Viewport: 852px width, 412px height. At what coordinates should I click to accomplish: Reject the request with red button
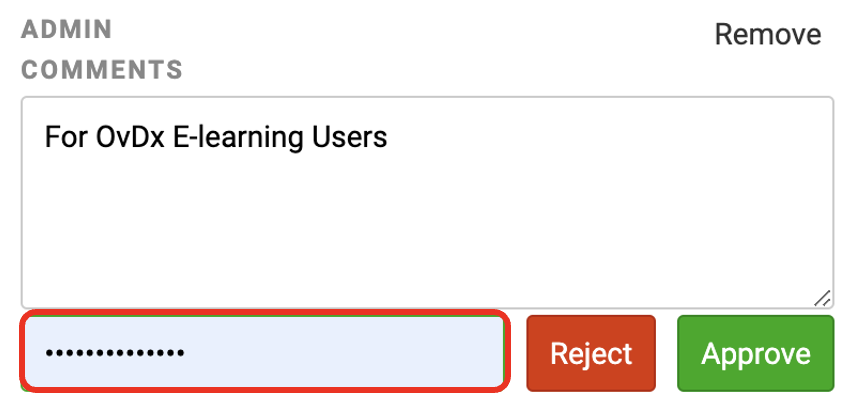[591, 353]
